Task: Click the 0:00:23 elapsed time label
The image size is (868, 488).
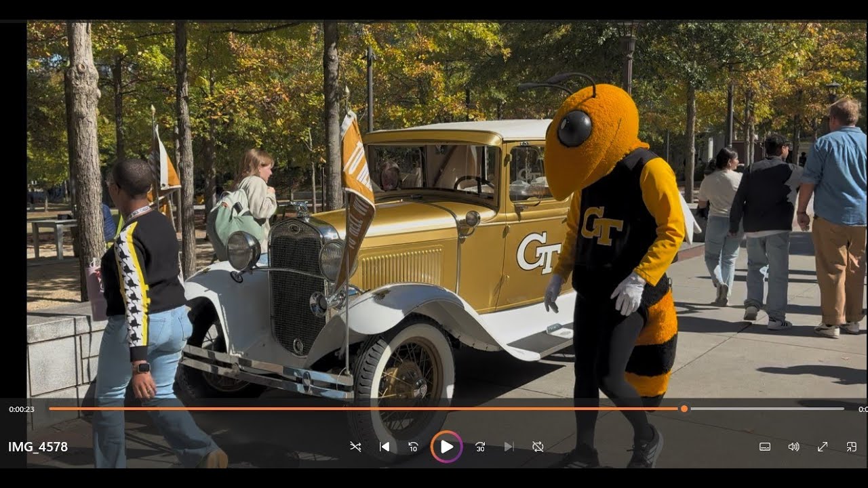Action: click(x=22, y=409)
